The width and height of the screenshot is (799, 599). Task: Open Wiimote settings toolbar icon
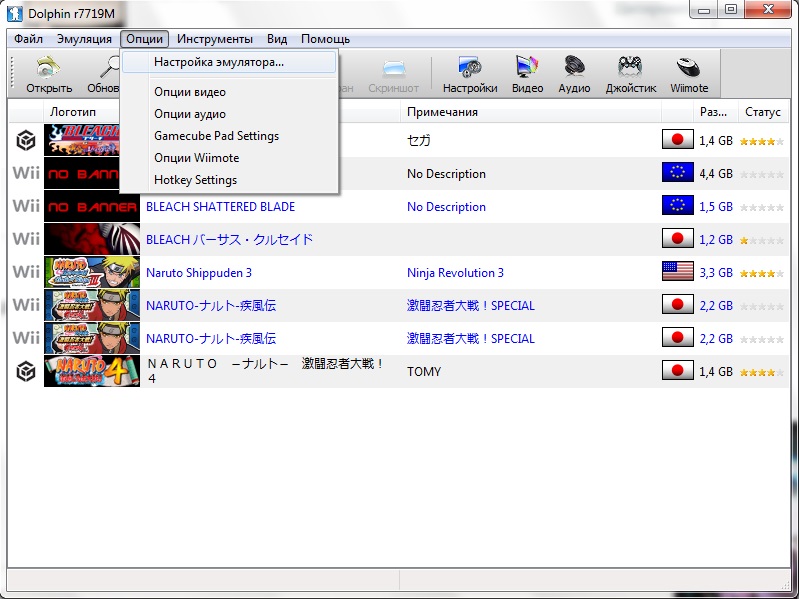click(689, 74)
